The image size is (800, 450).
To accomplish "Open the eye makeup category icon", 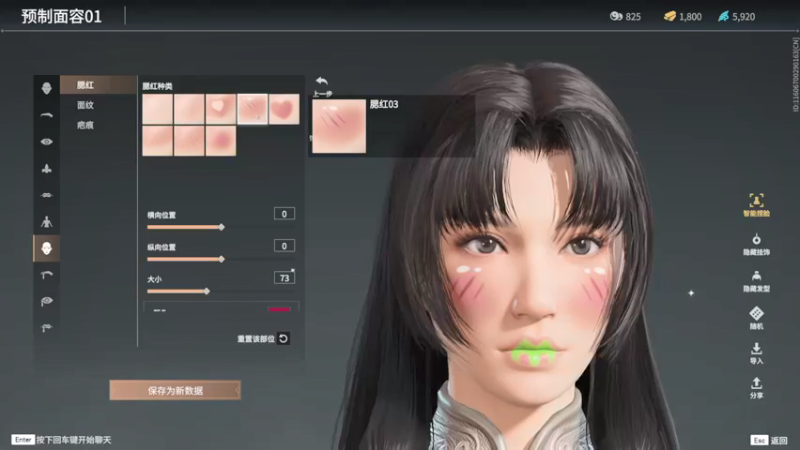I will [46, 301].
